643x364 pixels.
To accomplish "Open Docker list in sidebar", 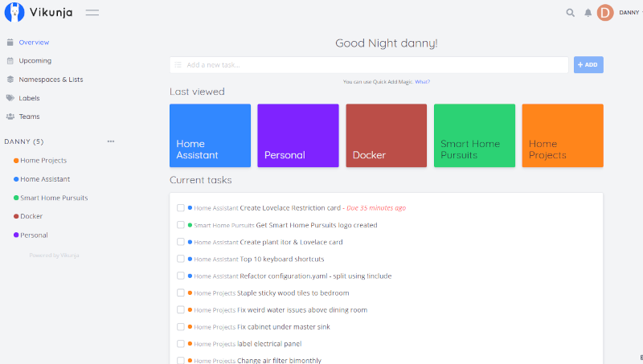I will click(x=31, y=216).
